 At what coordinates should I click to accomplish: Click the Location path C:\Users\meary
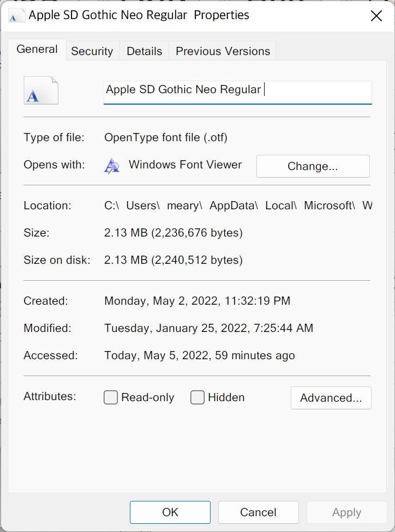238,205
